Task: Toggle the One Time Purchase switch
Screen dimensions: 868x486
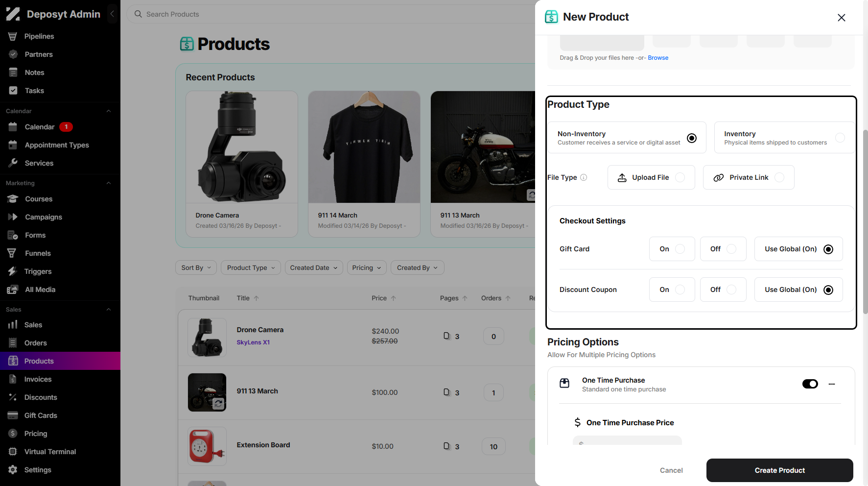Action: click(x=810, y=384)
